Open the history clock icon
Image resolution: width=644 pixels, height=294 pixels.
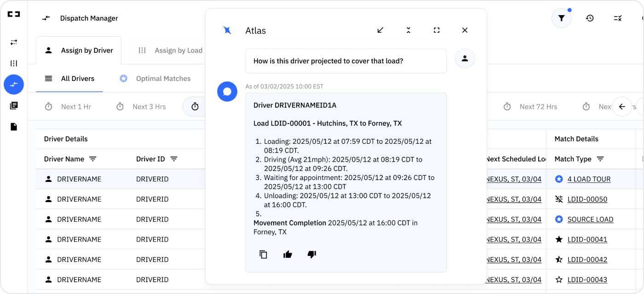pos(590,18)
